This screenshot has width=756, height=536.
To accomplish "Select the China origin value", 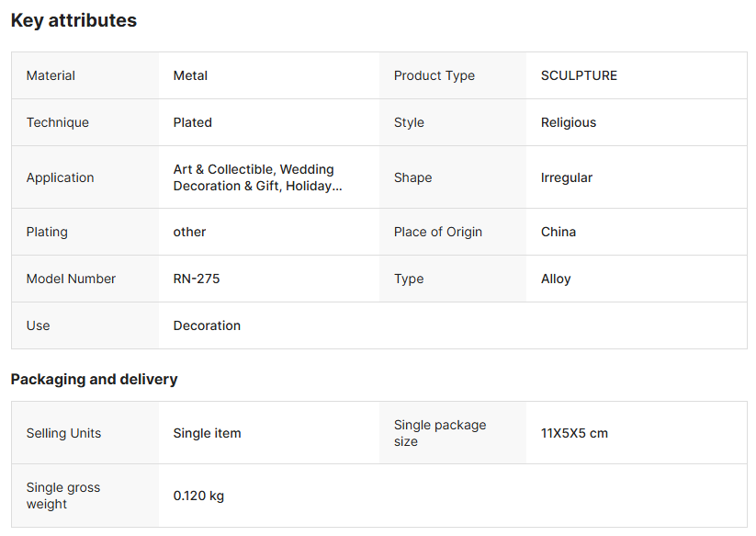I will [558, 232].
